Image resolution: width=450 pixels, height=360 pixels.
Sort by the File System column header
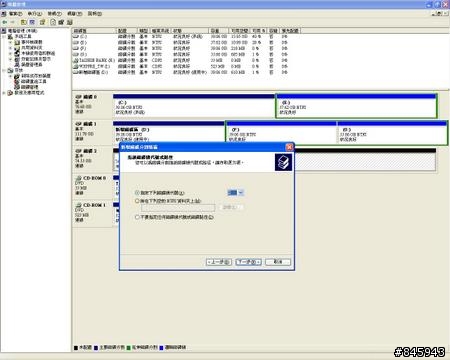160,31
